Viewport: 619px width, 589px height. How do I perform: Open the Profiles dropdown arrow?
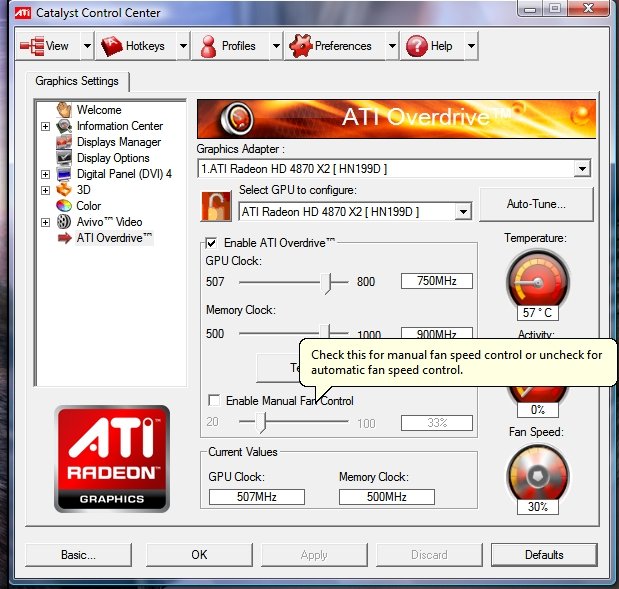276,46
